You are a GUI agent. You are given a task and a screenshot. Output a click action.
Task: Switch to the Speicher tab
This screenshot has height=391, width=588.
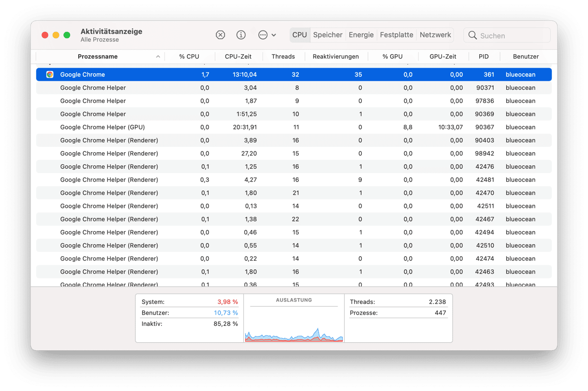(328, 35)
